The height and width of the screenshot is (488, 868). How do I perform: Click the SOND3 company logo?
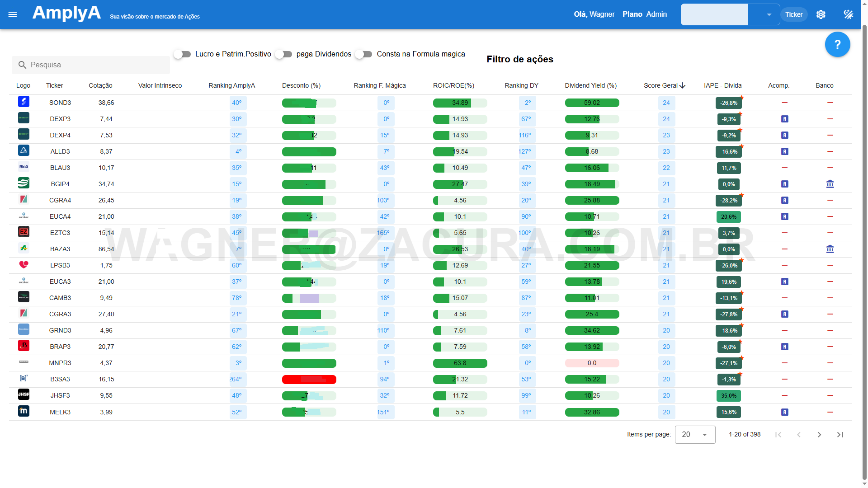click(x=24, y=102)
